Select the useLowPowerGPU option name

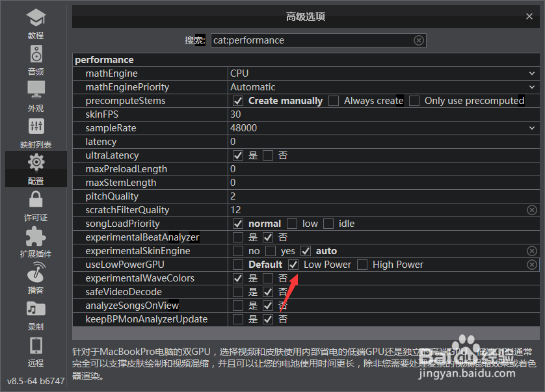pos(125,265)
